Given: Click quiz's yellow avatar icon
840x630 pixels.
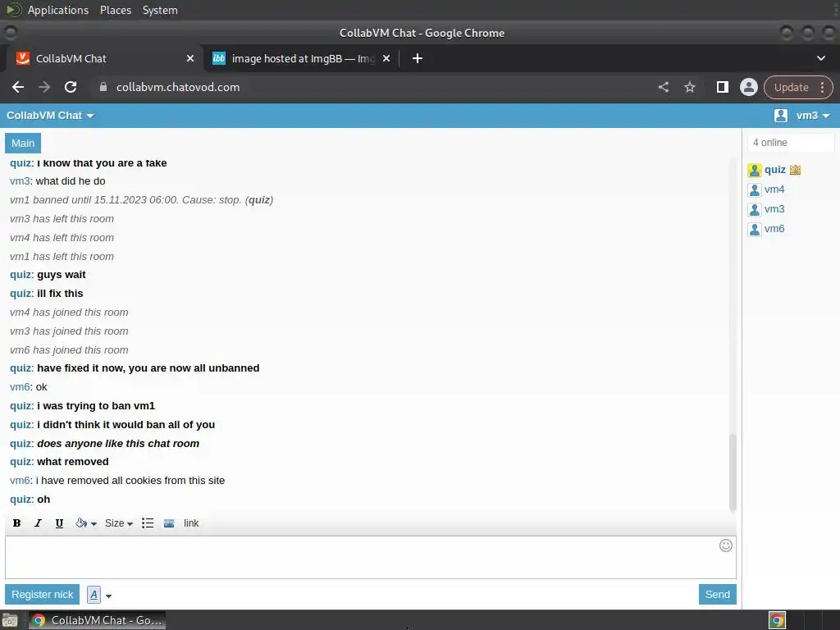Looking at the screenshot, I should pos(755,171).
